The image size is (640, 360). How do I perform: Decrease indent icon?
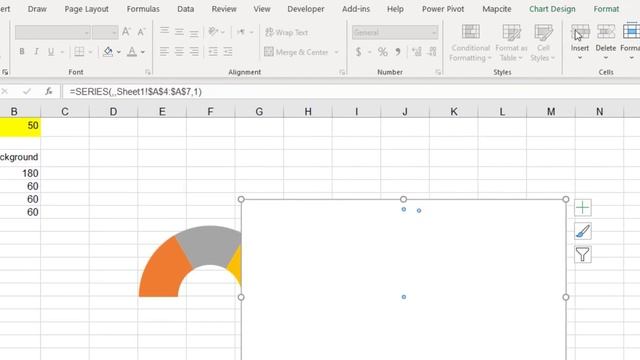point(213,51)
